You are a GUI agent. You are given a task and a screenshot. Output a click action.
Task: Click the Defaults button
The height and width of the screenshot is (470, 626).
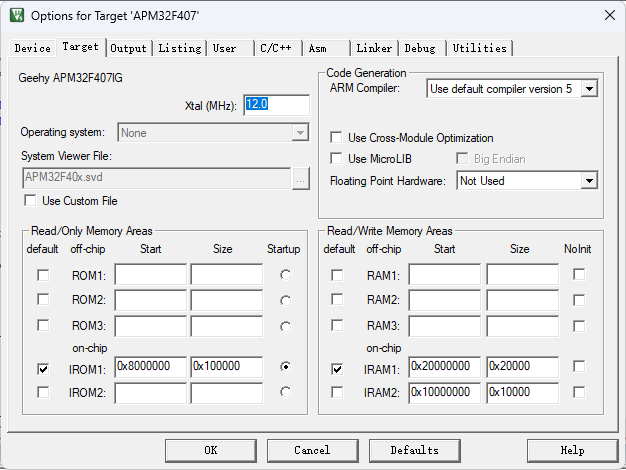tap(415, 451)
